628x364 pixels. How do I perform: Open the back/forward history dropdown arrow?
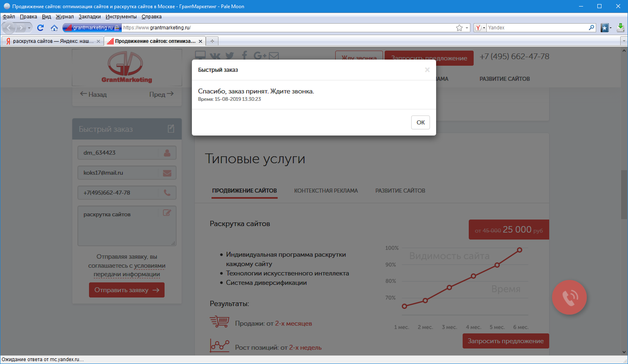29,28
